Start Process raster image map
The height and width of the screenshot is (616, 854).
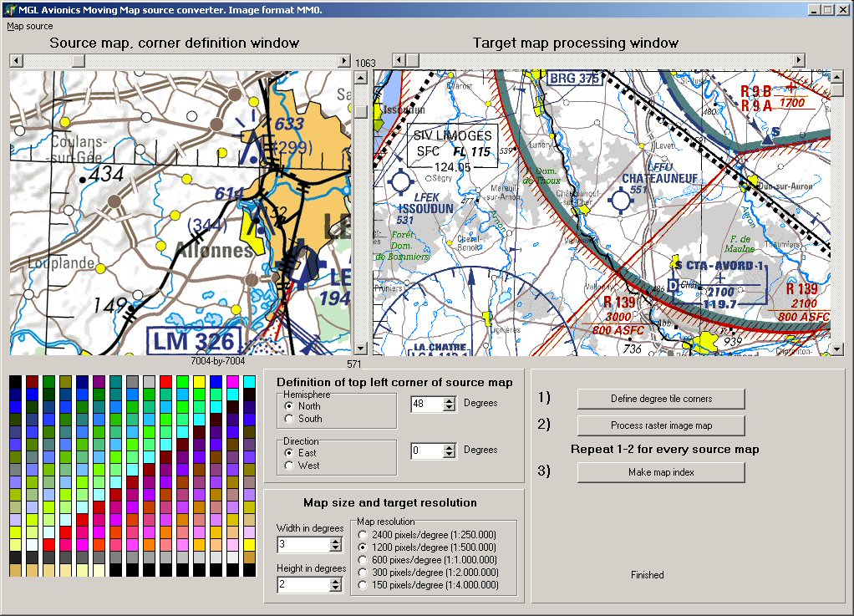pos(661,425)
